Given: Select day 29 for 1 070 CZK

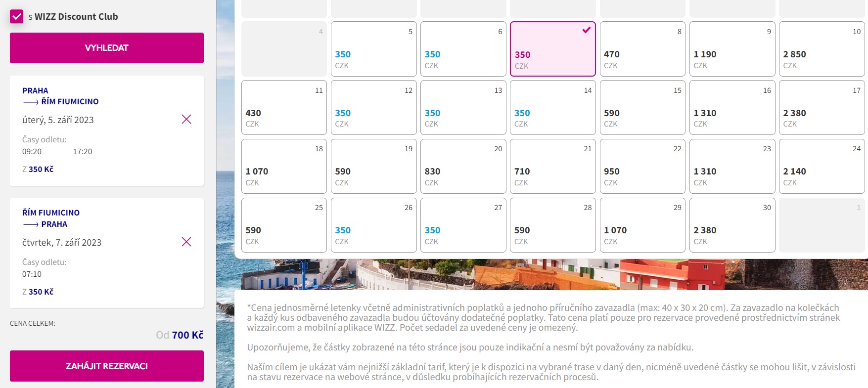Looking at the screenshot, I should (642, 225).
